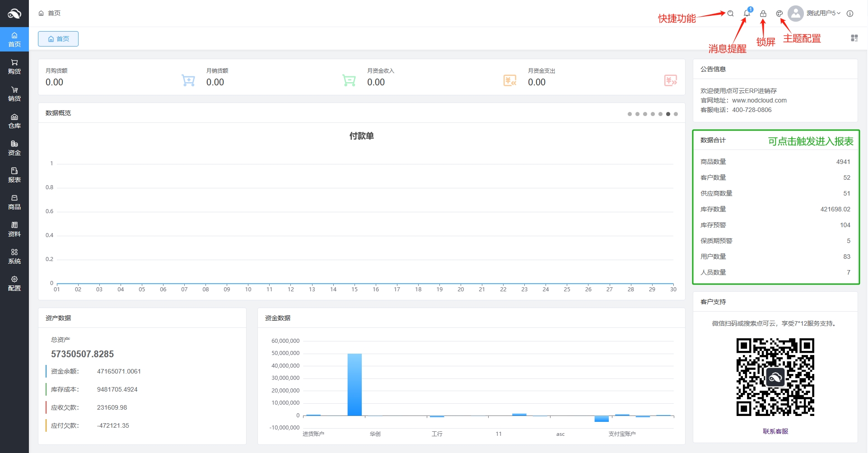Select the active sixth carousel dot
868x453 pixels.
[668, 114]
